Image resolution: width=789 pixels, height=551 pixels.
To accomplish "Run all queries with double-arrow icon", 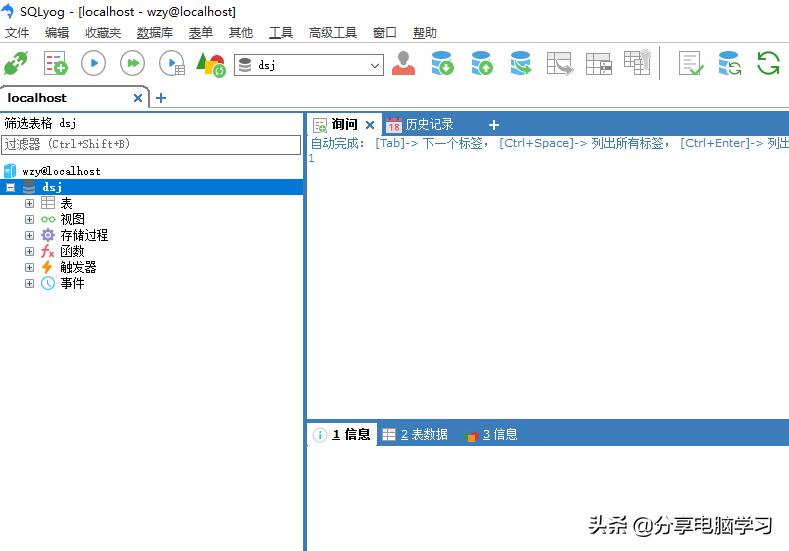I will 132,63.
